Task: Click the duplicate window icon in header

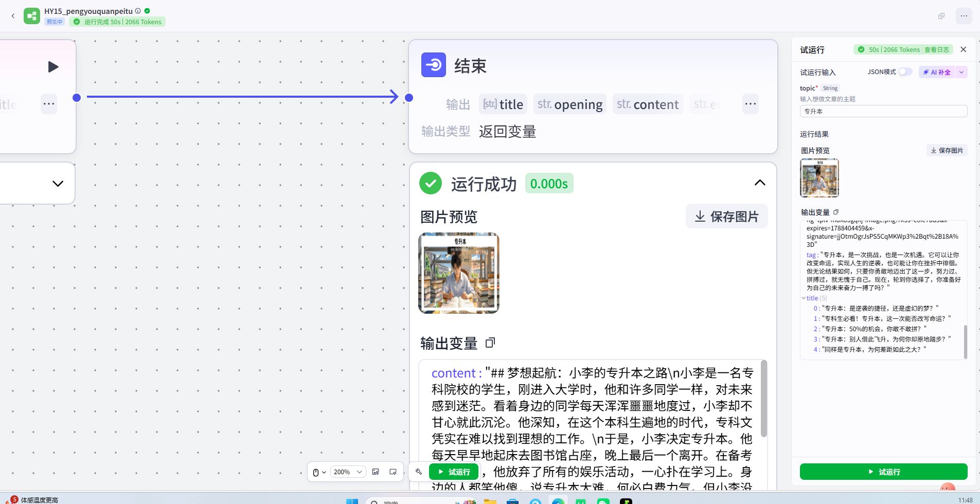Action: 941,16
